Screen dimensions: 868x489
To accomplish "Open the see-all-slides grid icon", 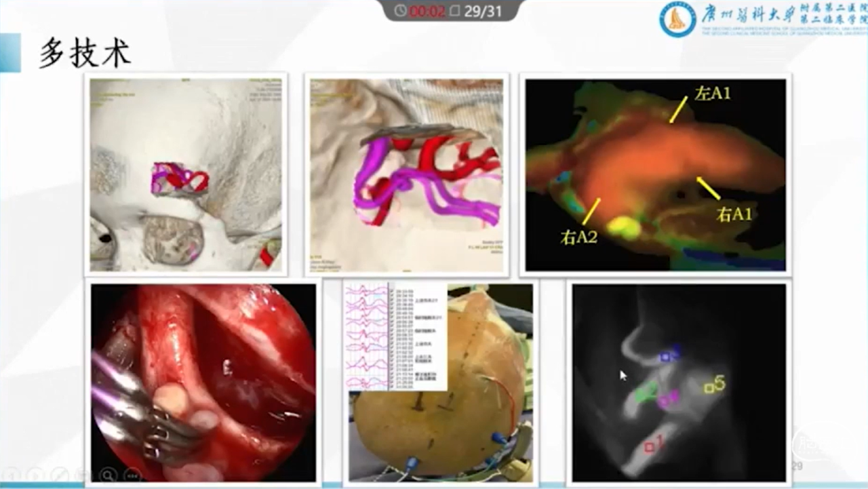I will point(84,475).
